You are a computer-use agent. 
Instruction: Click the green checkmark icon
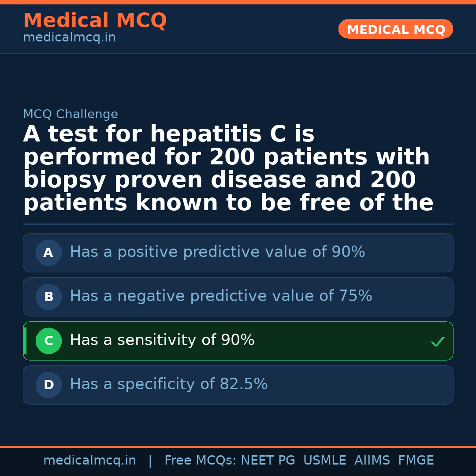pyautogui.click(x=437, y=342)
